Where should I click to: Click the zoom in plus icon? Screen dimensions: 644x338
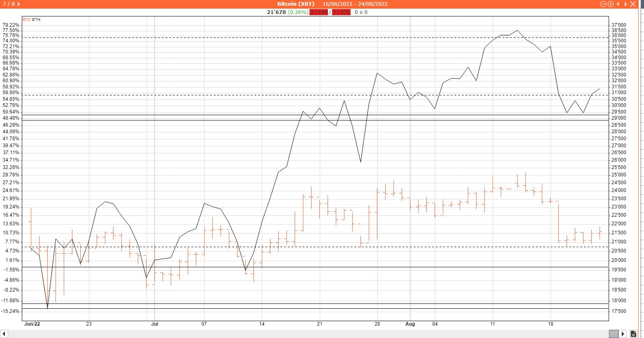[611, 4]
